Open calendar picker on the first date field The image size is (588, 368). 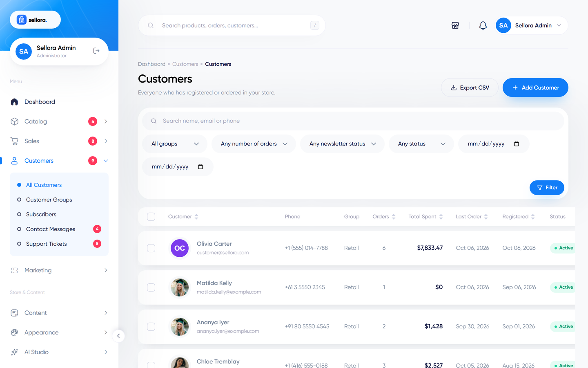pos(517,144)
